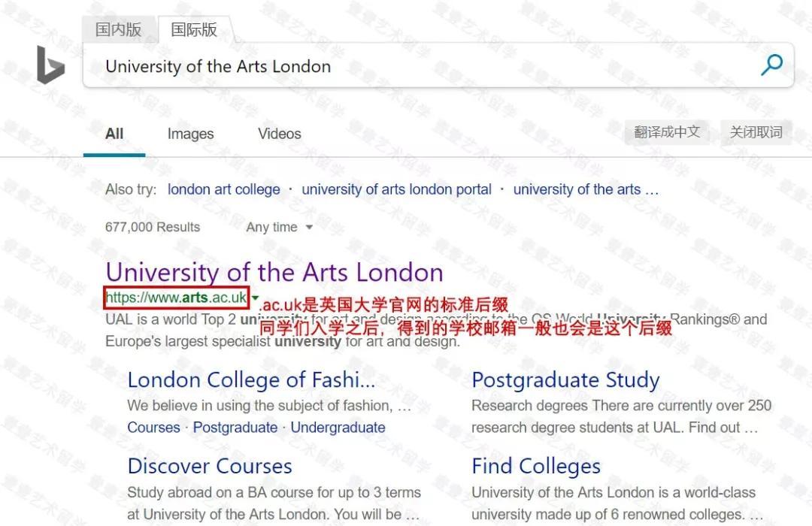Try suggestion university of arts london portal
This screenshot has height=526, width=812.
pos(396,189)
